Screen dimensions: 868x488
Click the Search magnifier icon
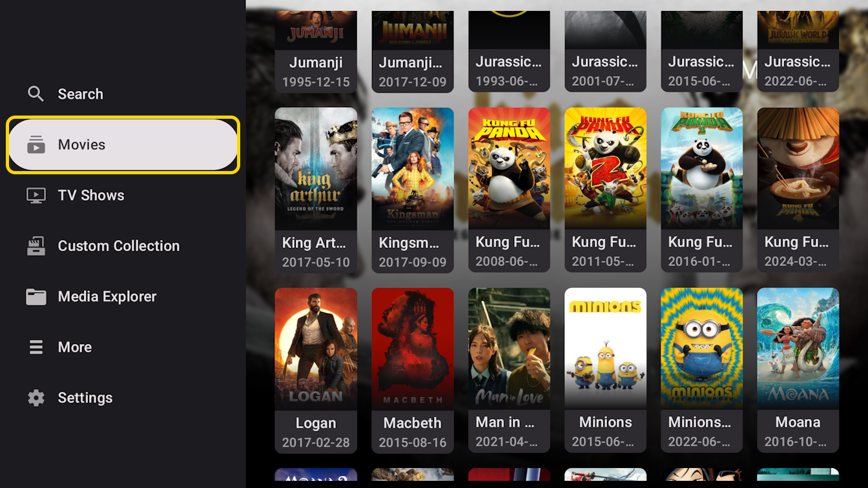(36, 94)
